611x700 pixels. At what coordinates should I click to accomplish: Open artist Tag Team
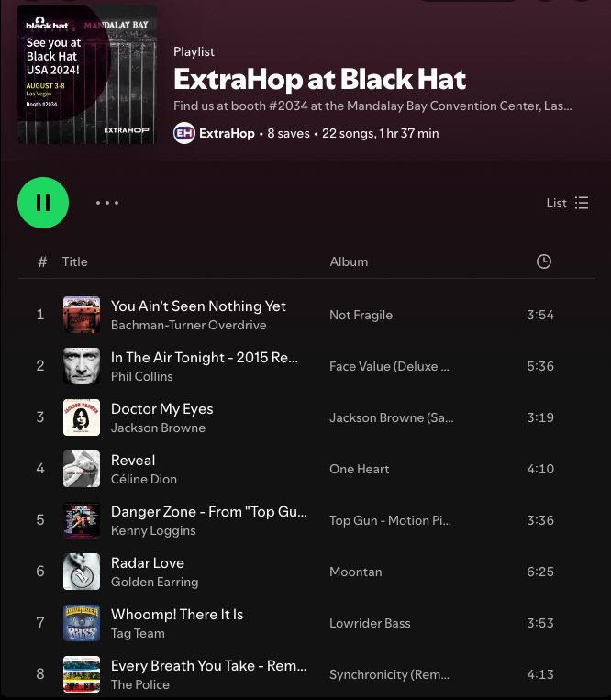coord(138,633)
